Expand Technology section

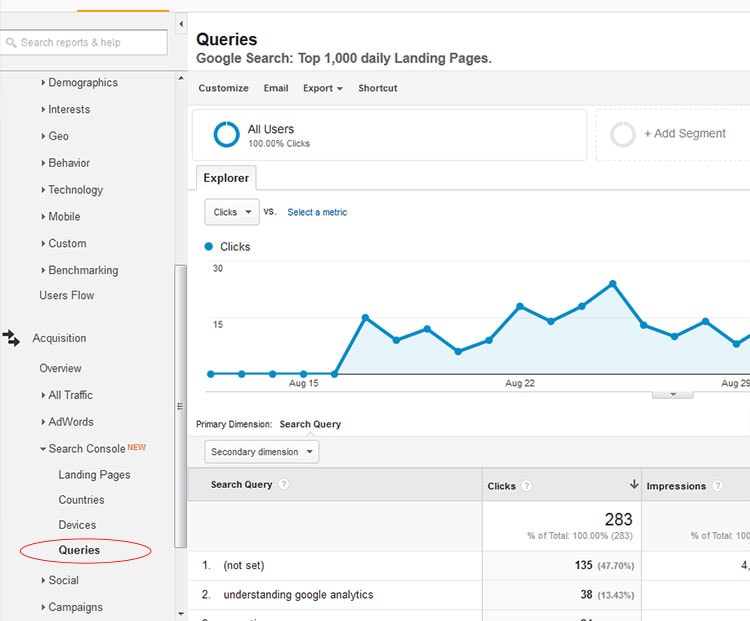tap(72, 190)
